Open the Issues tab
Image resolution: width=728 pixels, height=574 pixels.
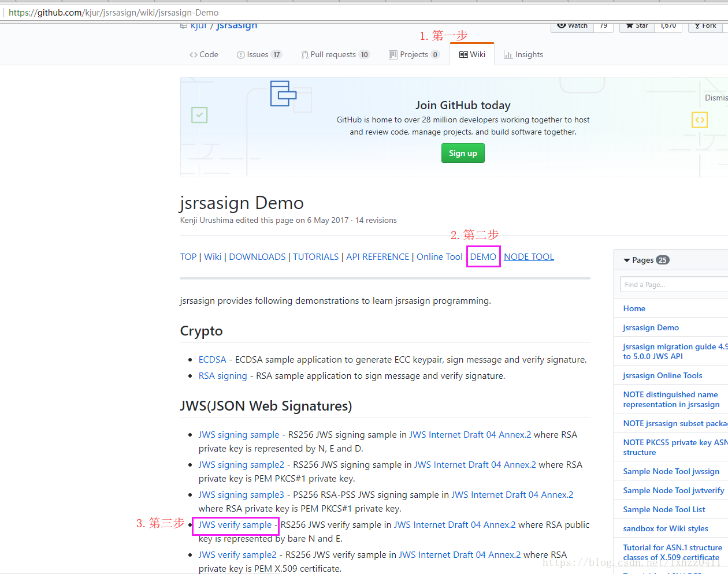(259, 54)
